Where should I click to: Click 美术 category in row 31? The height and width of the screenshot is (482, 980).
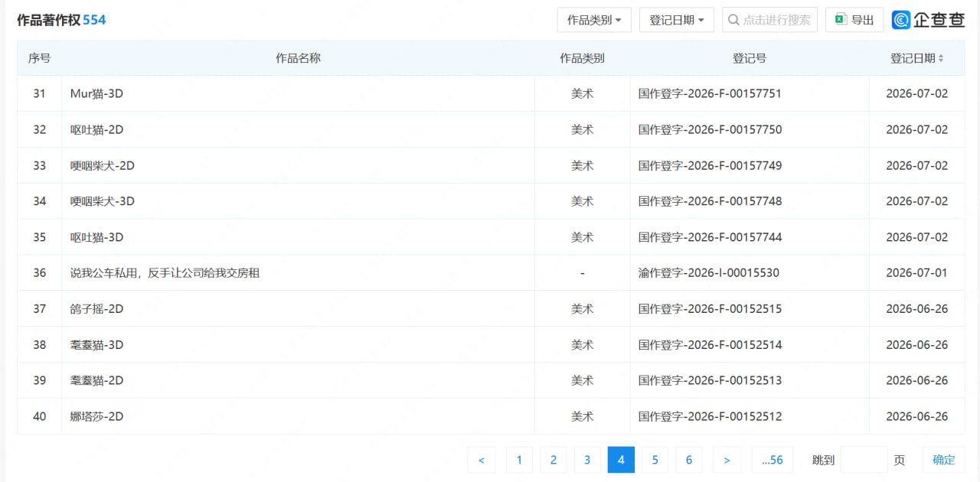tap(582, 93)
